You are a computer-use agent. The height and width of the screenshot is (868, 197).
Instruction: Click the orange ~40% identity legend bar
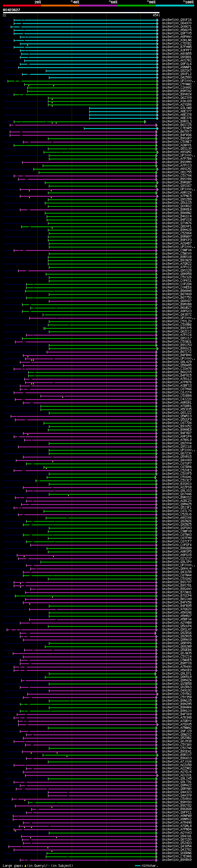(60, 6)
